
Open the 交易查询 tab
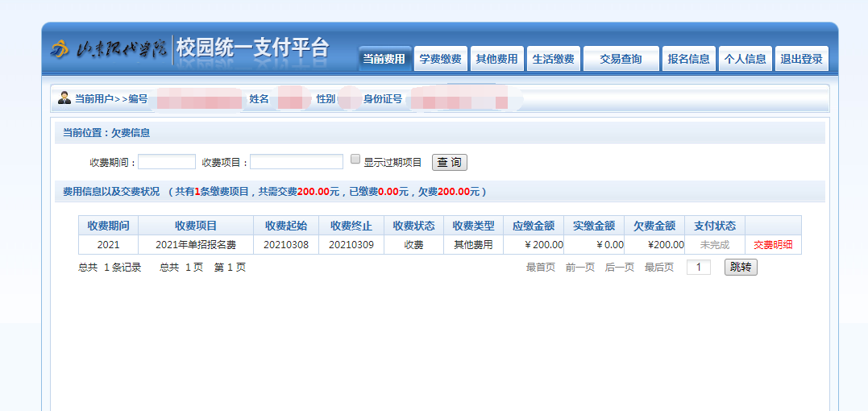coord(621,59)
